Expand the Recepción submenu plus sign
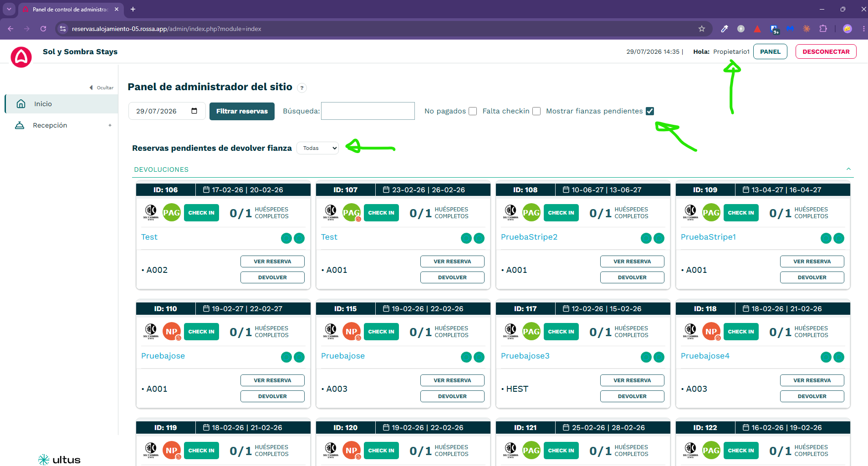Screen dimensions: 868x466 [110, 125]
